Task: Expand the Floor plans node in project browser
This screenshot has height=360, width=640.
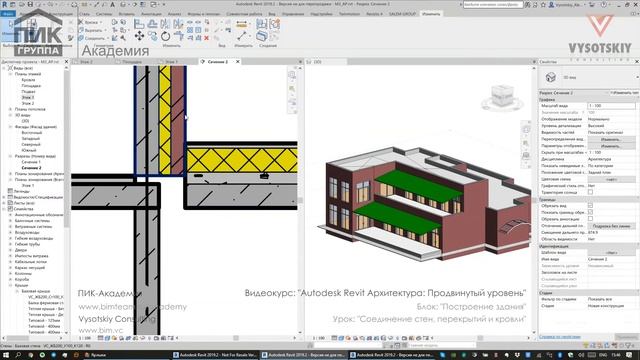Action: (11, 74)
